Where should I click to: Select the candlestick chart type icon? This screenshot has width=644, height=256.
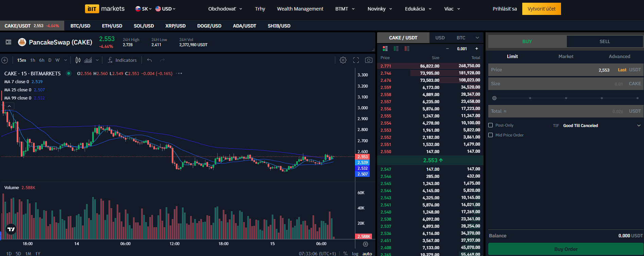[x=78, y=60]
